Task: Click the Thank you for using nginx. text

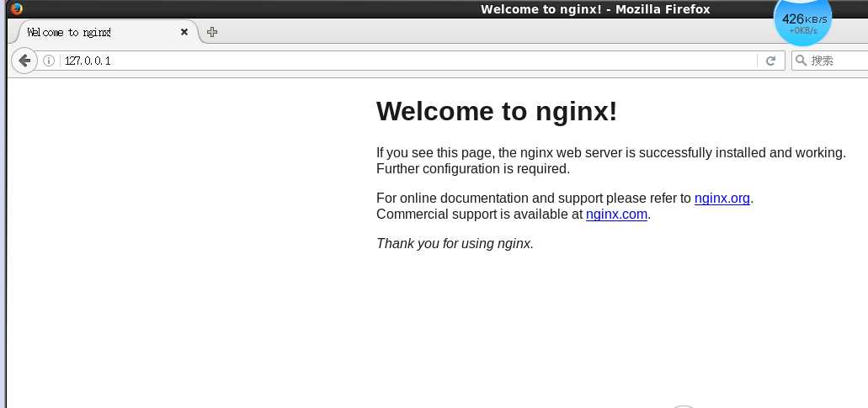Action: pos(455,243)
